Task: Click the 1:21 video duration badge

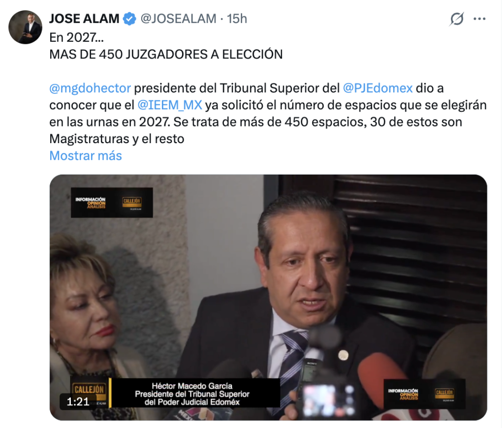Action: tap(78, 401)
